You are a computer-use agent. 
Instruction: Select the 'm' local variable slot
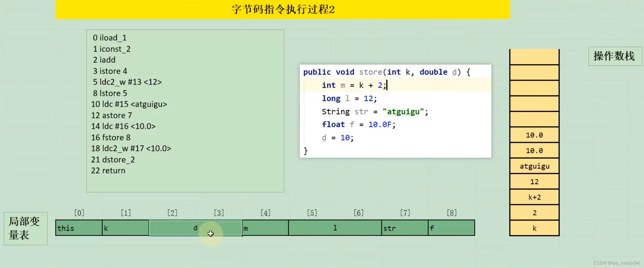pyautogui.click(x=265, y=228)
